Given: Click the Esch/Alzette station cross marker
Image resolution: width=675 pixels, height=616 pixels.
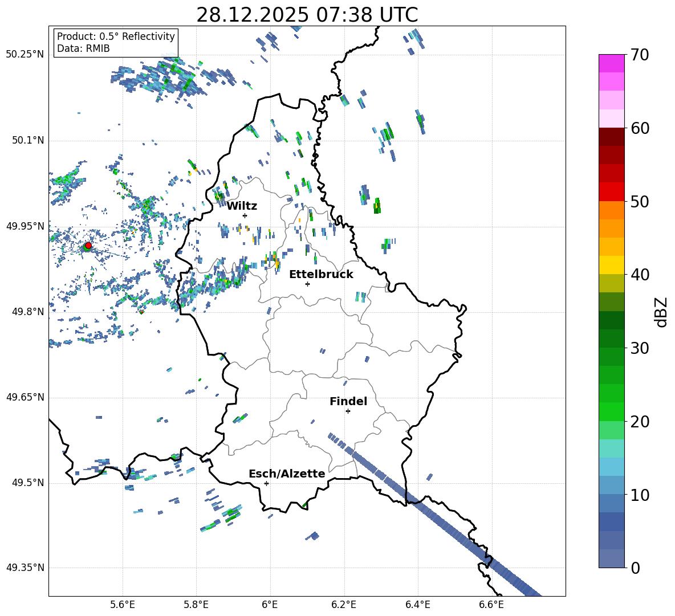Looking at the screenshot, I should [x=266, y=483].
